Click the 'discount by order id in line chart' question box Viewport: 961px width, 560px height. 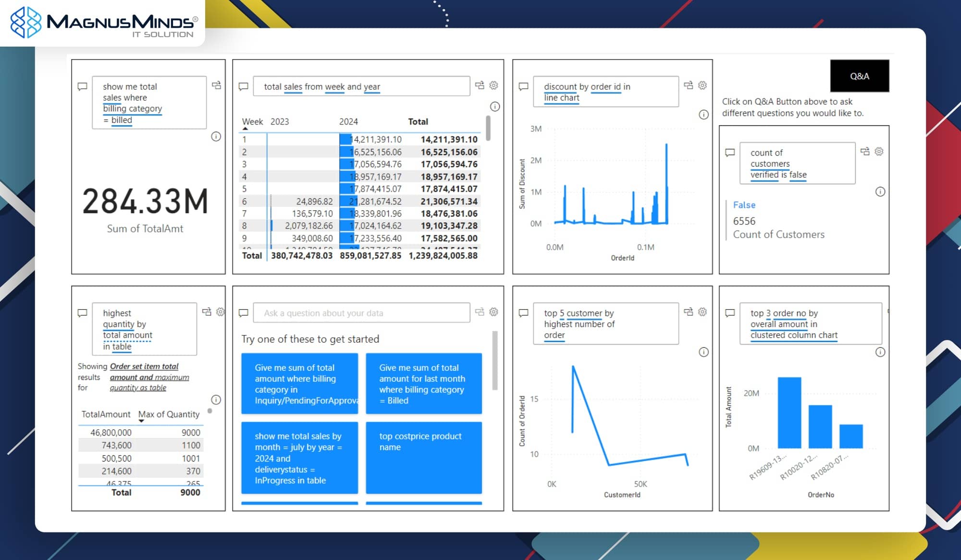[x=606, y=92]
